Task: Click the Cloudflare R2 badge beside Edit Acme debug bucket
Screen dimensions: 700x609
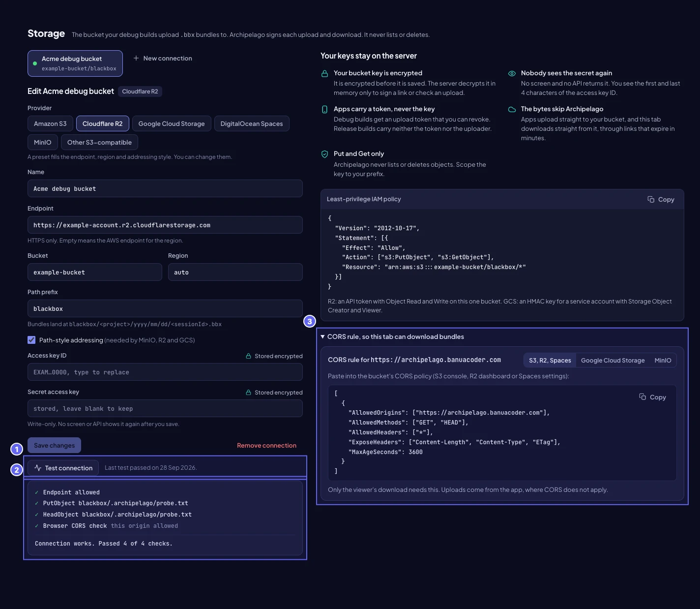Action: (x=140, y=91)
